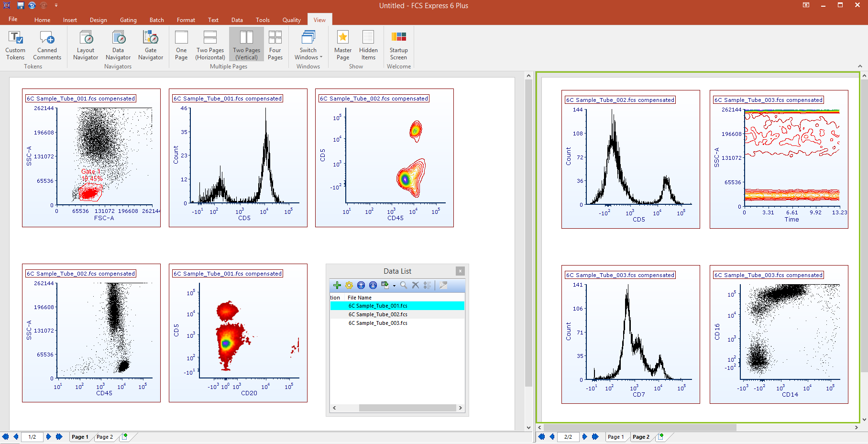868x444 pixels.
Task: Open the Customize Quick Access Toolbar dropdown
Action: click(x=56, y=6)
